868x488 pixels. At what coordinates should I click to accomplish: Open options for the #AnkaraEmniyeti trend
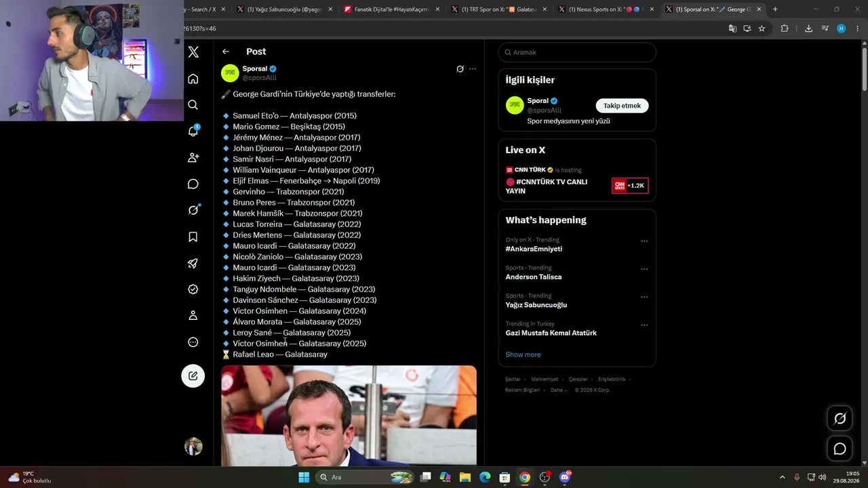[x=644, y=241]
